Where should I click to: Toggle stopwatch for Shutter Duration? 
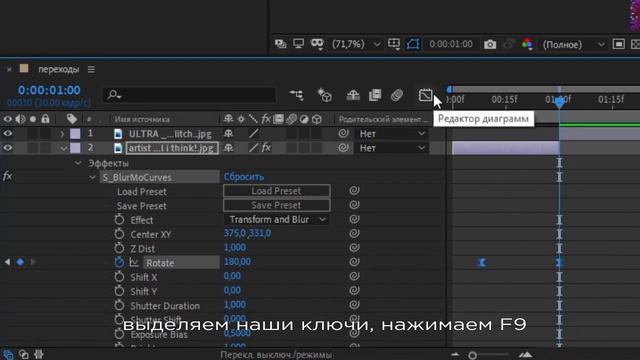click(119, 305)
